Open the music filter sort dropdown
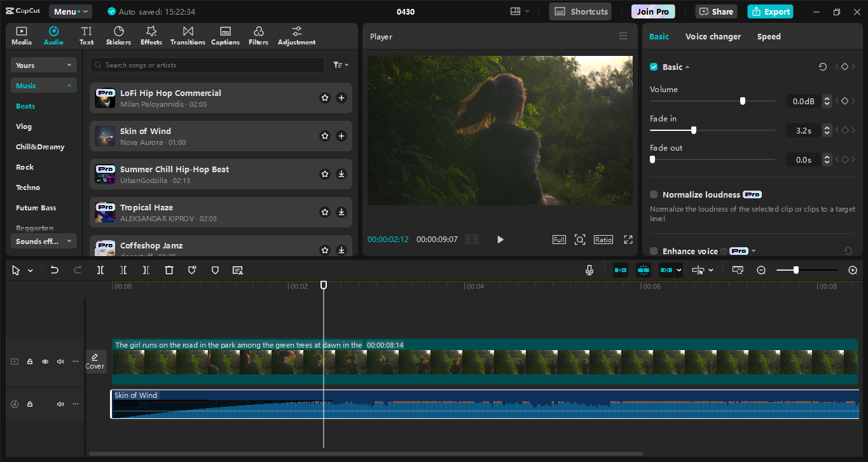 tap(341, 65)
